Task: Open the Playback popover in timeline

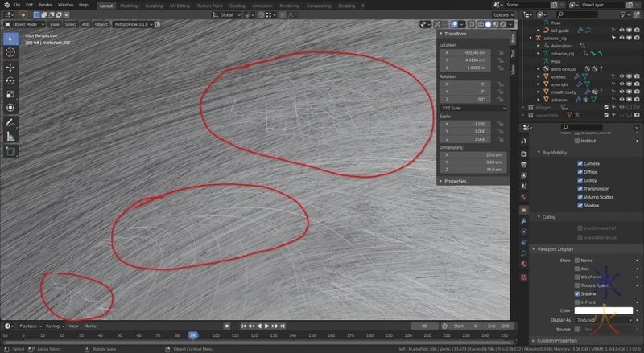Action: (29, 326)
